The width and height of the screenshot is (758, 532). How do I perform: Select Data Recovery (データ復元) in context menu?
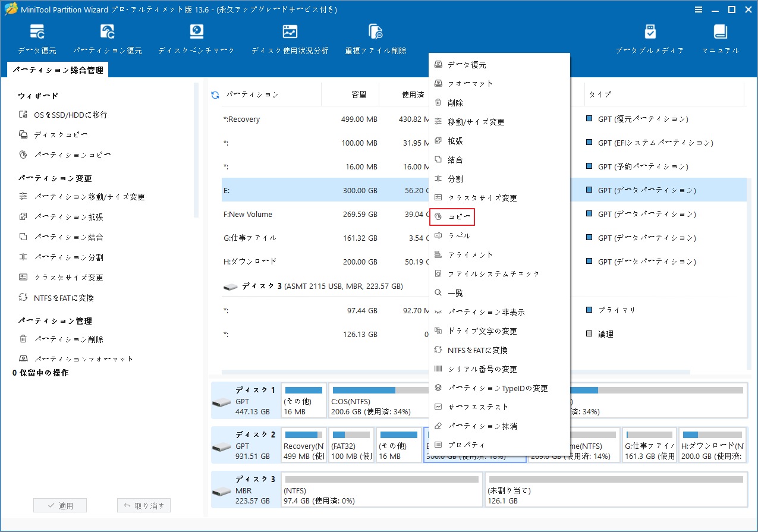[x=499, y=65]
